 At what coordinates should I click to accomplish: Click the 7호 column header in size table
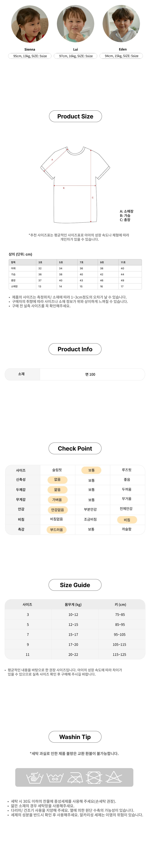(81, 262)
